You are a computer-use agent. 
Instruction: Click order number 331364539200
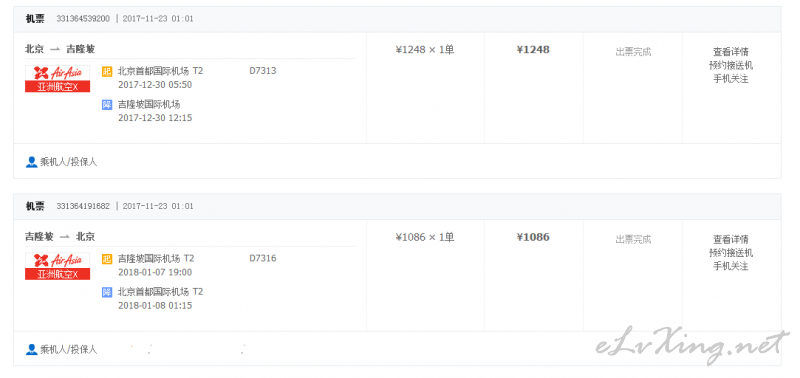click(83, 19)
